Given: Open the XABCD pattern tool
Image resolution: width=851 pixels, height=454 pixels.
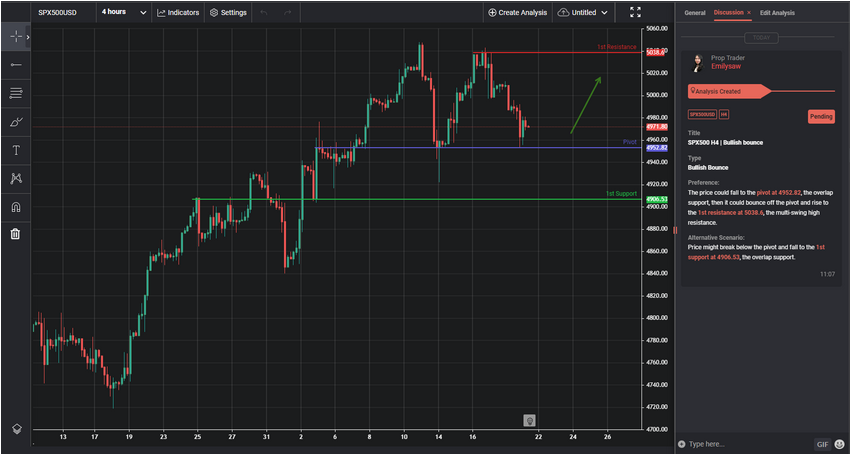Looking at the screenshot, I should pyautogui.click(x=16, y=178).
